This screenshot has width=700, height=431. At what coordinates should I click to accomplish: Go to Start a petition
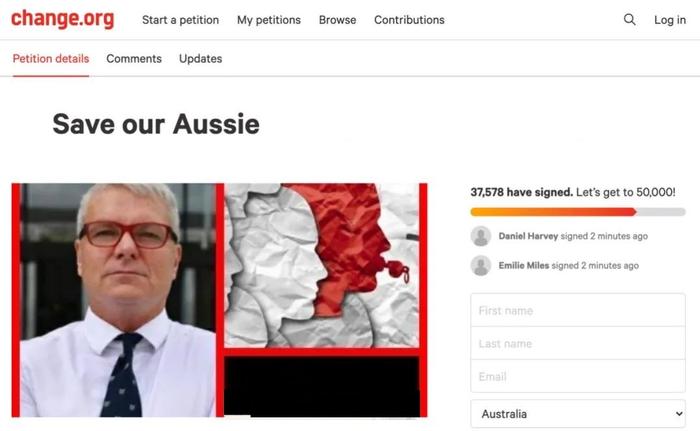(x=180, y=20)
